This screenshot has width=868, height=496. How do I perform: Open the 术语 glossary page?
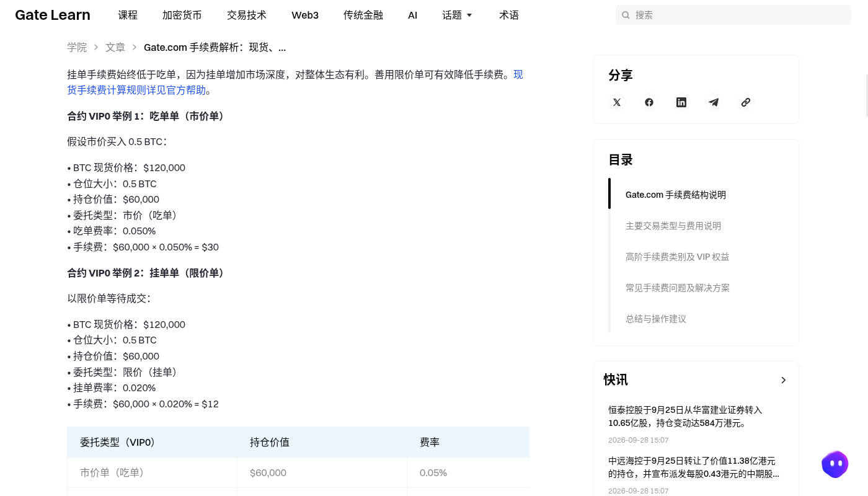click(x=509, y=15)
